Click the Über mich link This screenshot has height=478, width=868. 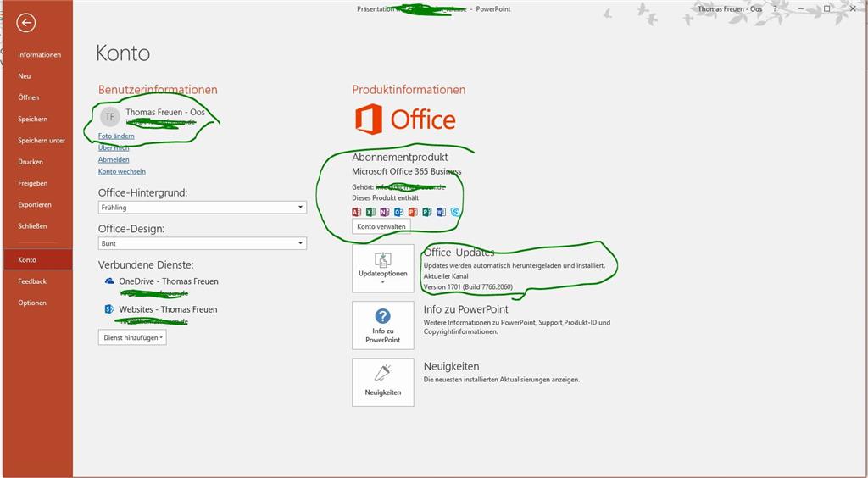click(114, 147)
